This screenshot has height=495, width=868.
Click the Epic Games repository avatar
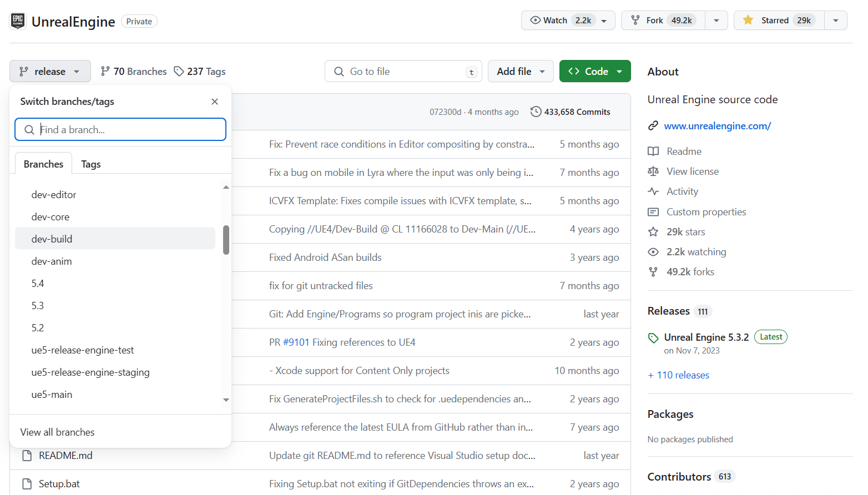(x=18, y=21)
